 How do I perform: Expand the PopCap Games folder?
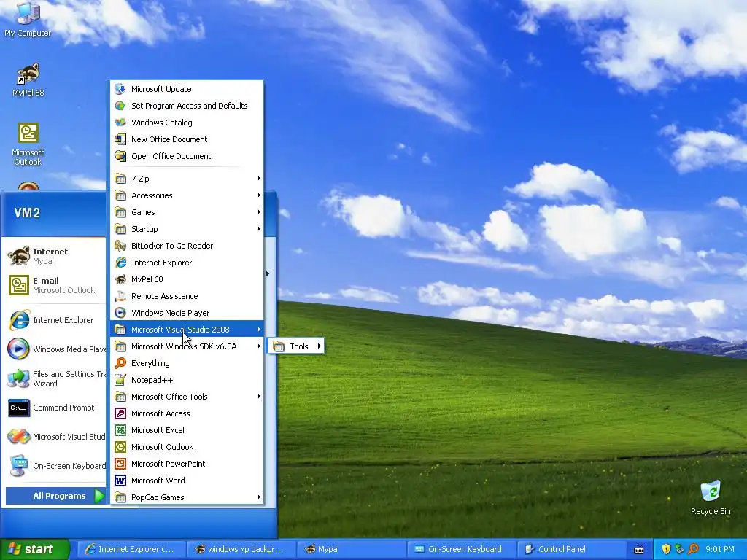click(187, 497)
